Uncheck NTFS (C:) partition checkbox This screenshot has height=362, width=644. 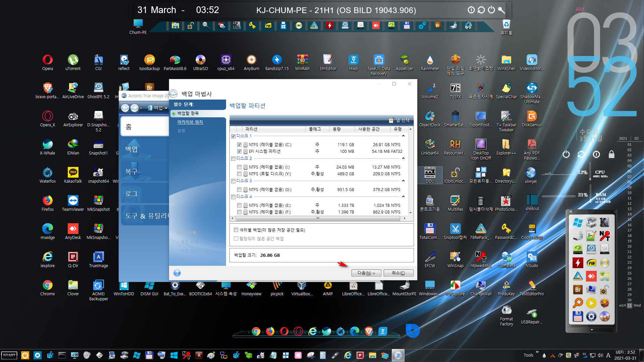239,145
